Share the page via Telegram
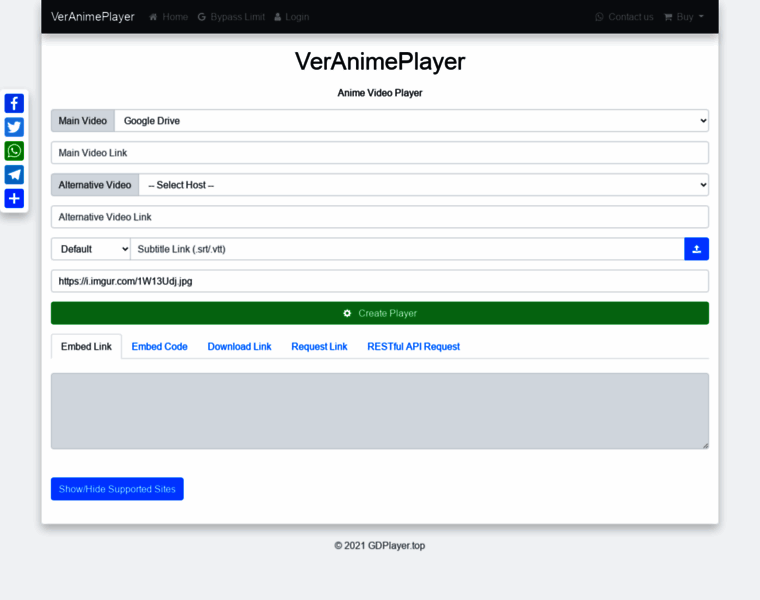The height and width of the screenshot is (600, 760). click(x=14, y=174)
